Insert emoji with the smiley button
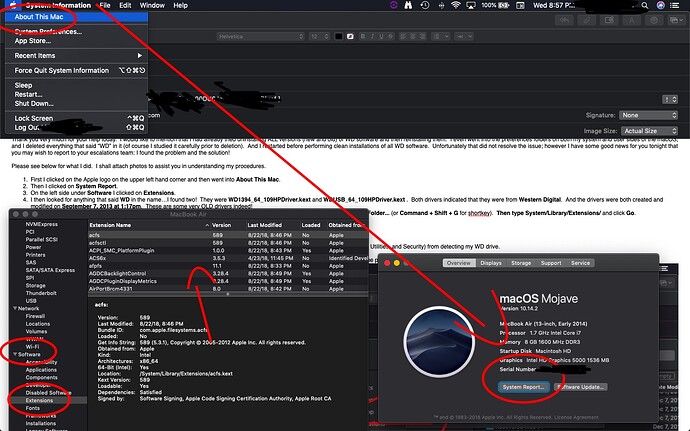This screenshot has width=690, height=431. 654,20
